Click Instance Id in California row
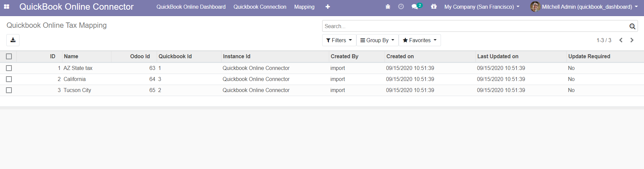The image size is (644, 169). (x=256, y=79)
